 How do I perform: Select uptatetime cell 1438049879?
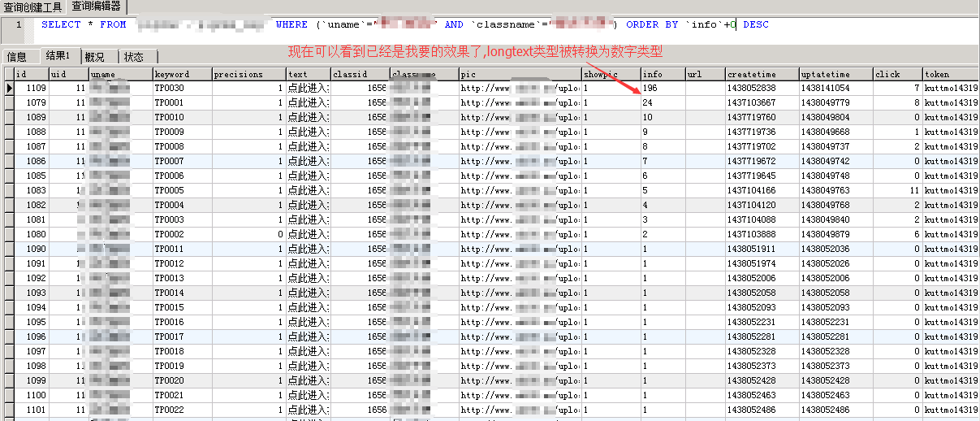point(835,234)
